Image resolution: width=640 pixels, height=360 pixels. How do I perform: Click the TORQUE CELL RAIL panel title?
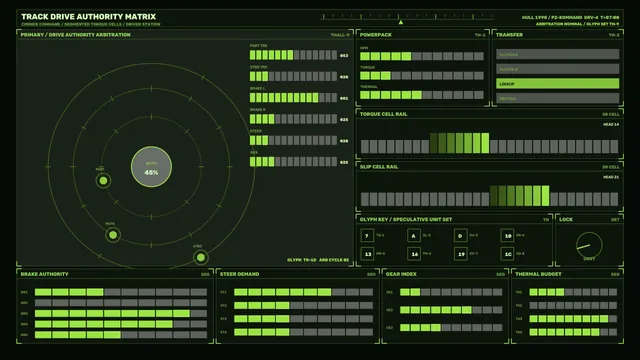tap(383, 114)
